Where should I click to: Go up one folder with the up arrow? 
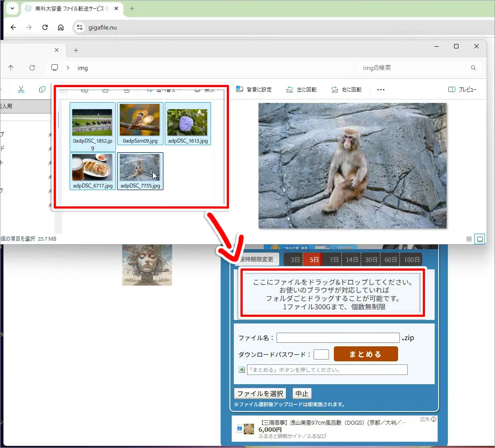[11, 68]
